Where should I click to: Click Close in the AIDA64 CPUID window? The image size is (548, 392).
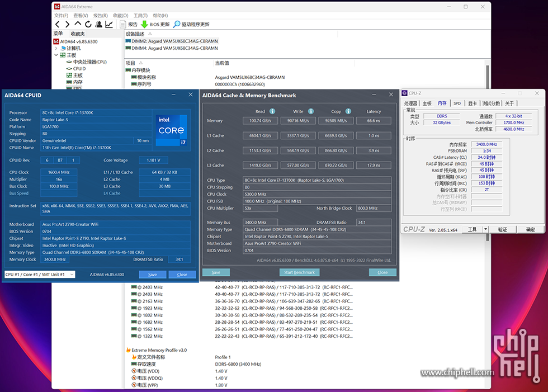coord(182,274)
